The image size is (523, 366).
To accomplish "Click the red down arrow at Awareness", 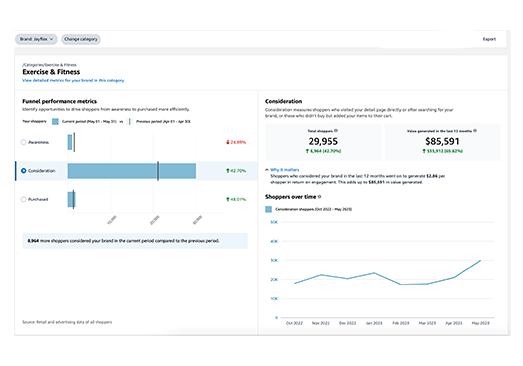I will [x=228, y=142].
